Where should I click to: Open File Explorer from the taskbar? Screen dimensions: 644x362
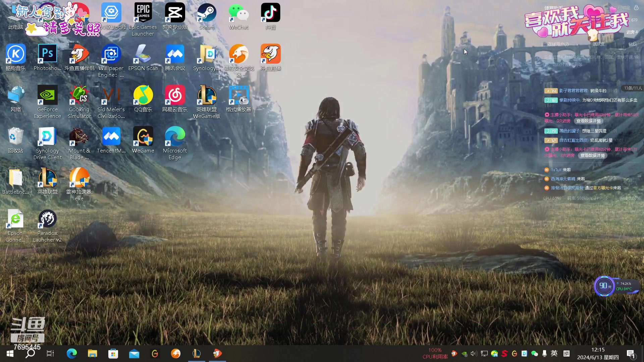tap(92, 354)
